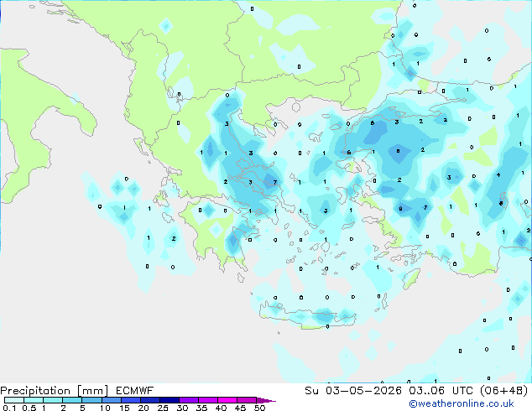Screen dimensions: 532x411
Task: Click the '50' legend scale label
Action: tap(259, 408)
